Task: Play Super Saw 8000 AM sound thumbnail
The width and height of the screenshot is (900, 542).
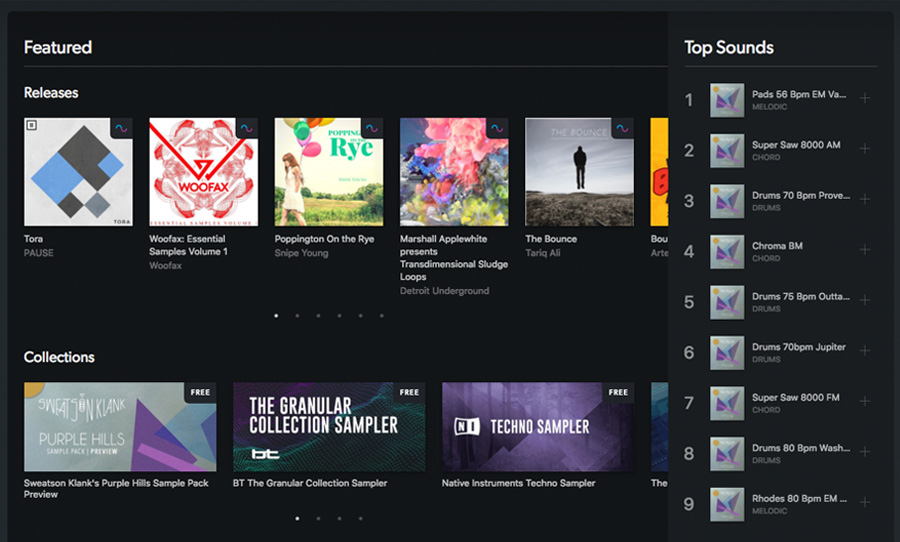Action: (727, 151)
